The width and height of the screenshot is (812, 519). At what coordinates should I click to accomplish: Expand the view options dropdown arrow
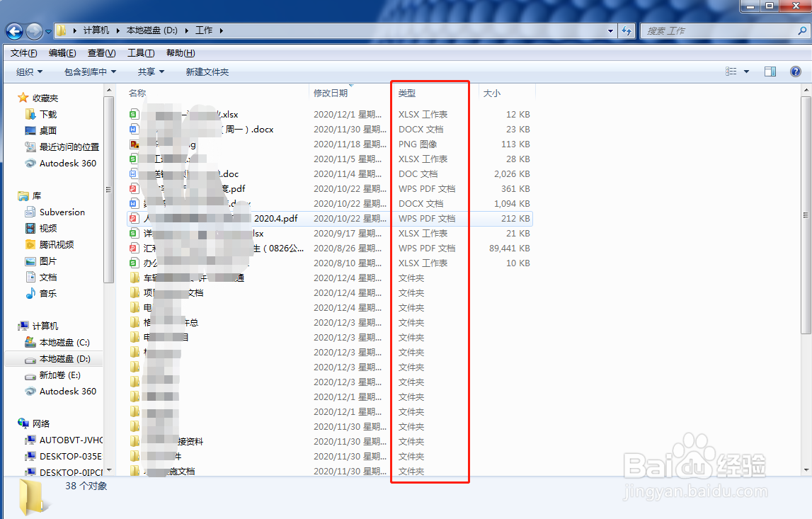747,72
